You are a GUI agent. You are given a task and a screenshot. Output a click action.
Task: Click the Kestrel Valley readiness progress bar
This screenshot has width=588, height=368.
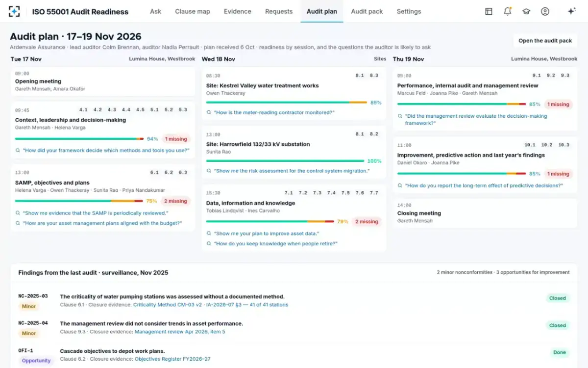click(287, 103)
